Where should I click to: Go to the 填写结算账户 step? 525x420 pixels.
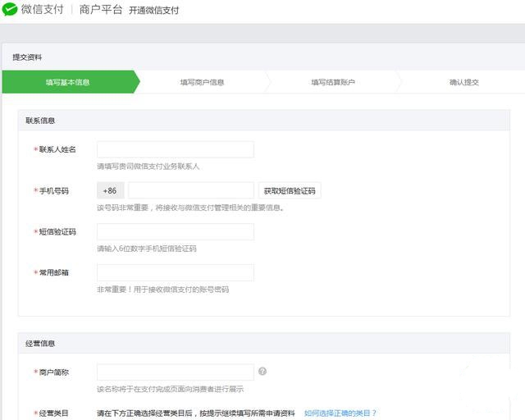333,82
